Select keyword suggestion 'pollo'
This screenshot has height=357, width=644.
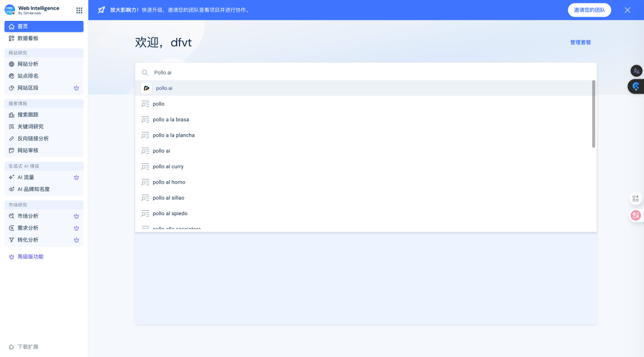(364, 104)
